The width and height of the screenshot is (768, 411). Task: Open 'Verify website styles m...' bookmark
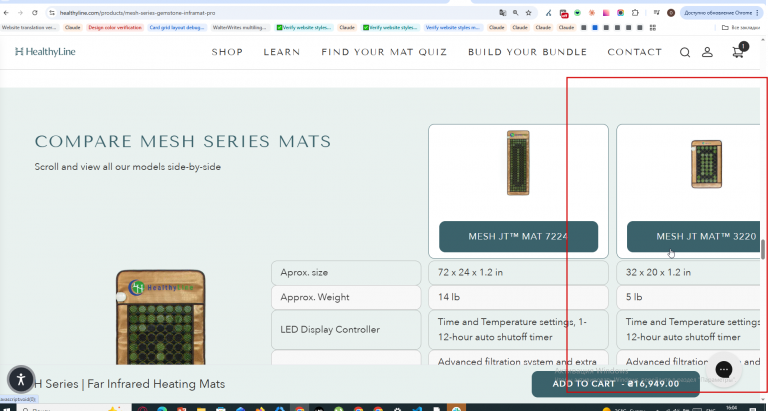453,28
